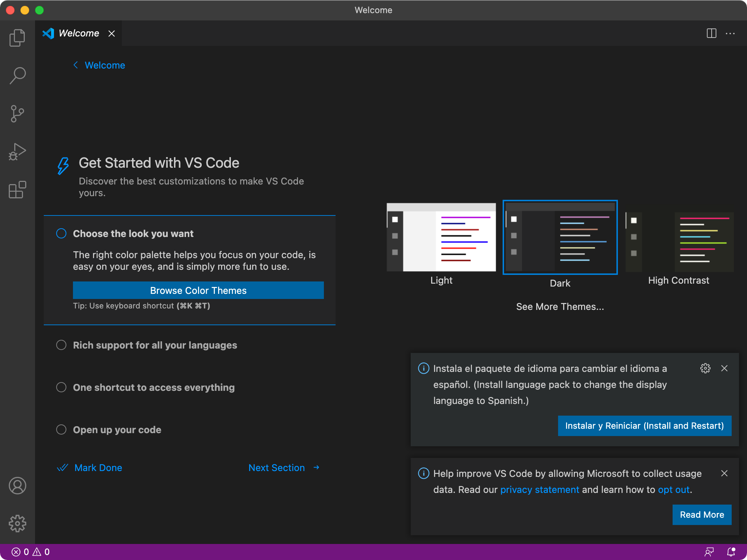Open the Manage settings gear

click(18, 524)
